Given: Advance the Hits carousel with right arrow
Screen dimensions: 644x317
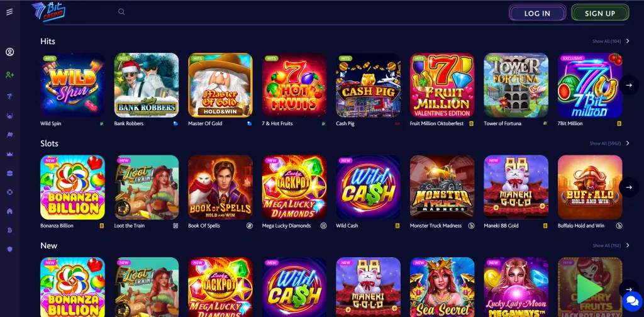Looking at the screenshot, I should [x=629, y=85].
